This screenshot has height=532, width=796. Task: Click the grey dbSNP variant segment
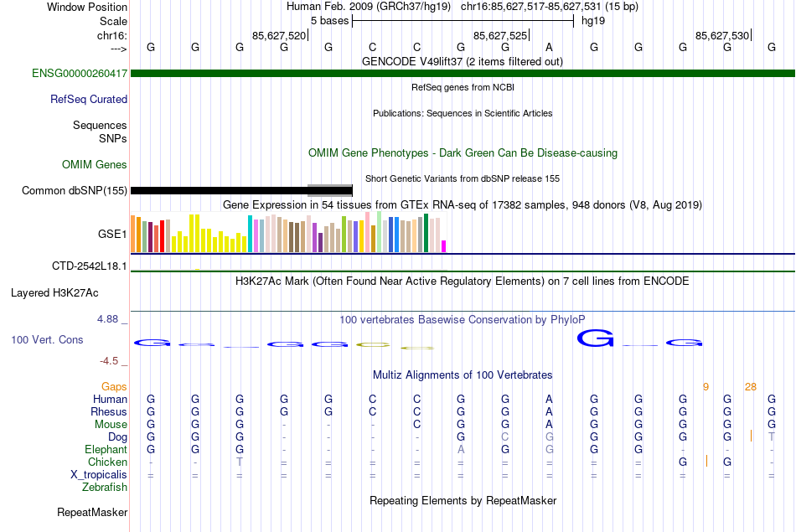tap(330, 190)
